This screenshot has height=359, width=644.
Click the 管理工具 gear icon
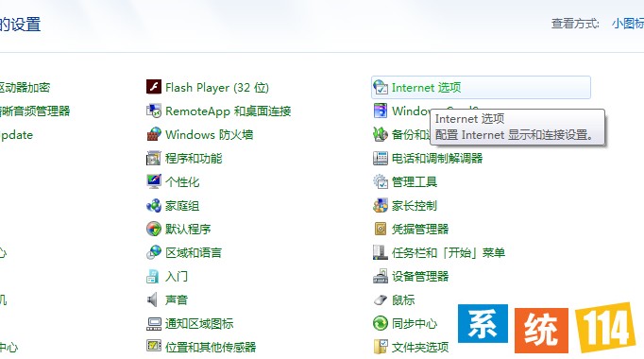pos(381,181)
